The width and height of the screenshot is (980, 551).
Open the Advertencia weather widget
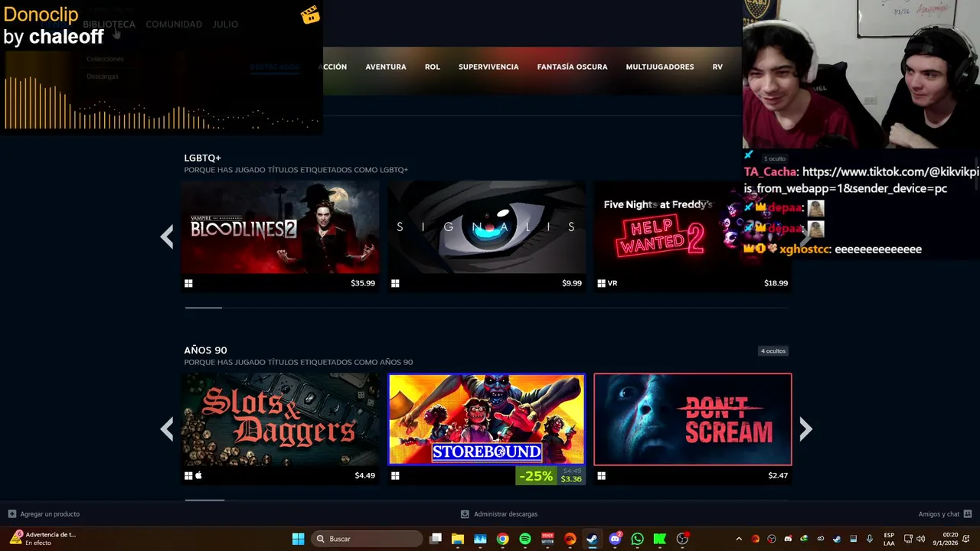click(43, 539)
